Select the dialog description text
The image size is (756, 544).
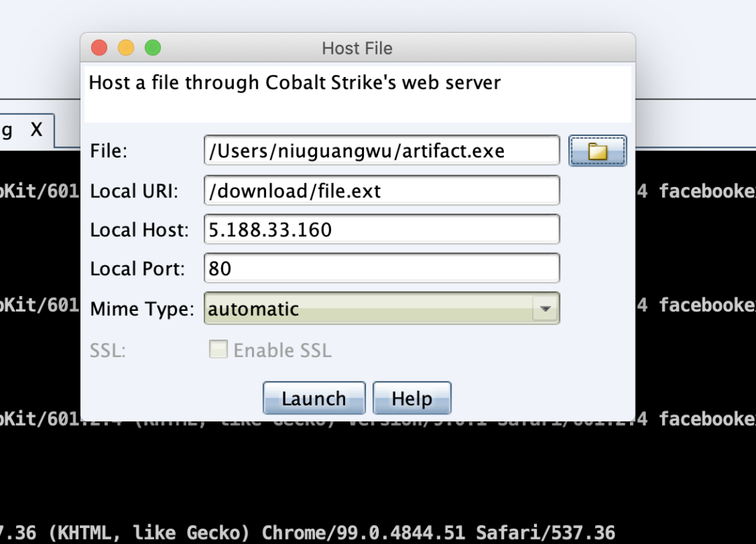(x=295, y=83)
